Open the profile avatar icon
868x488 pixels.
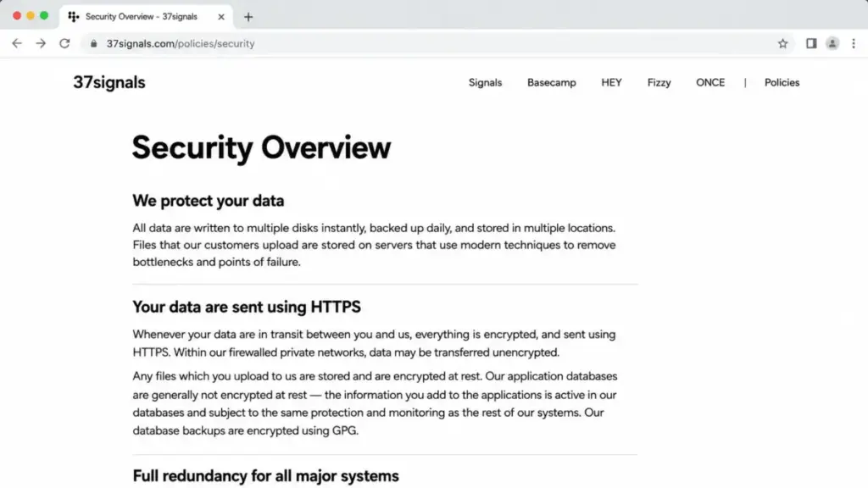832,43
